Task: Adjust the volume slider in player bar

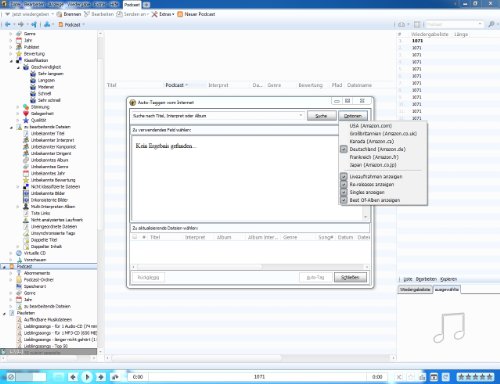Action: (x=31, y=377)
